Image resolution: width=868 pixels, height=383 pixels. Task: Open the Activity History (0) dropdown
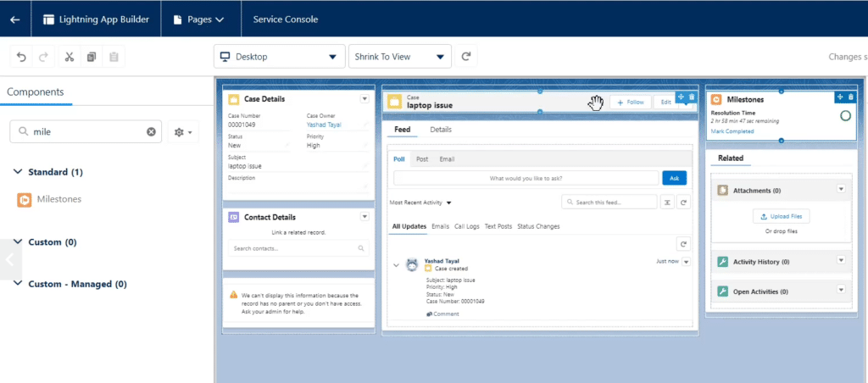(841, 259)
